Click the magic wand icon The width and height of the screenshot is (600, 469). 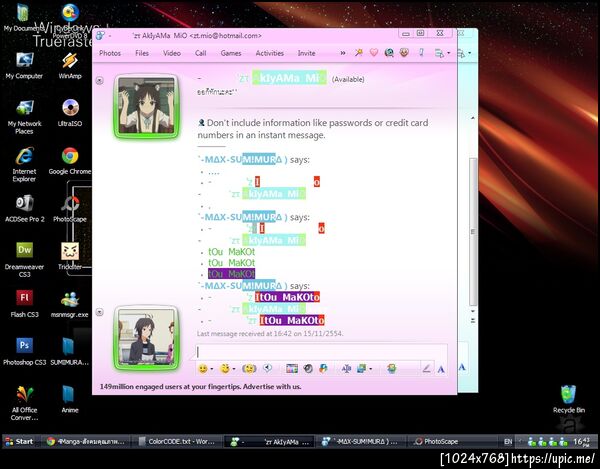pyautogui.click(x=359, y=53)
